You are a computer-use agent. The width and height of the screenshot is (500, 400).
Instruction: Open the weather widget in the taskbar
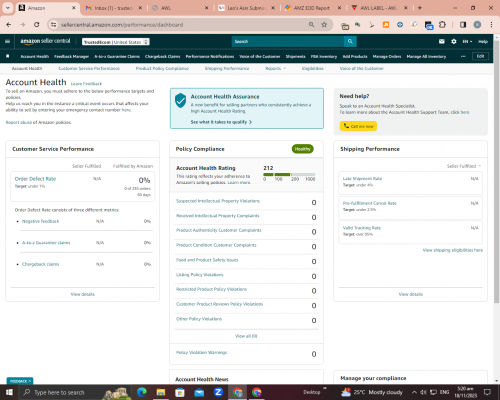[373, 392]
